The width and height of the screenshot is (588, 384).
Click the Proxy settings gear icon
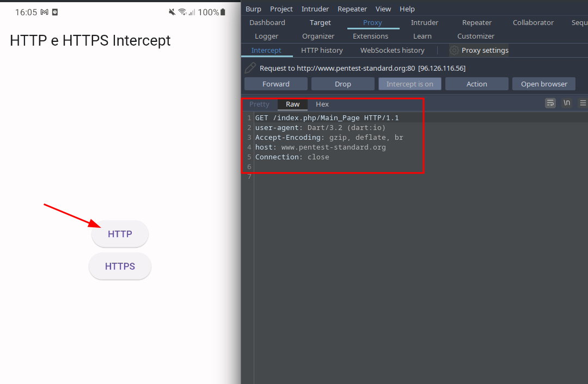point(454,51)
